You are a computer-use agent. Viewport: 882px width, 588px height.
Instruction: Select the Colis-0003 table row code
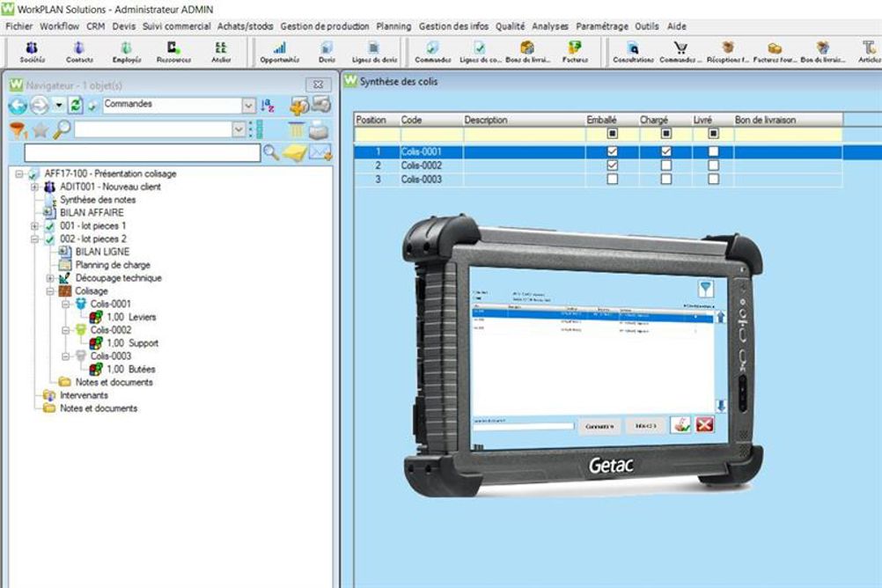pos(422,179)
